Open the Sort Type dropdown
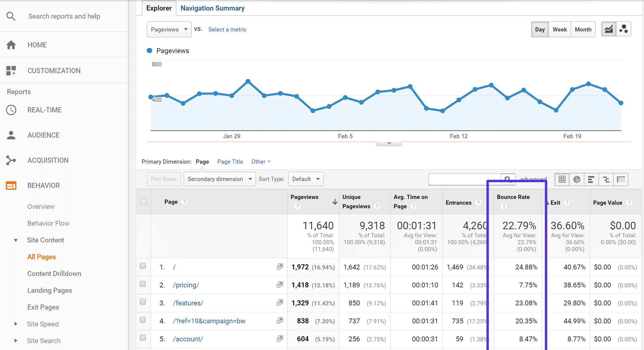Viewport: 644px width, 350px height. [x=306, y=179]
